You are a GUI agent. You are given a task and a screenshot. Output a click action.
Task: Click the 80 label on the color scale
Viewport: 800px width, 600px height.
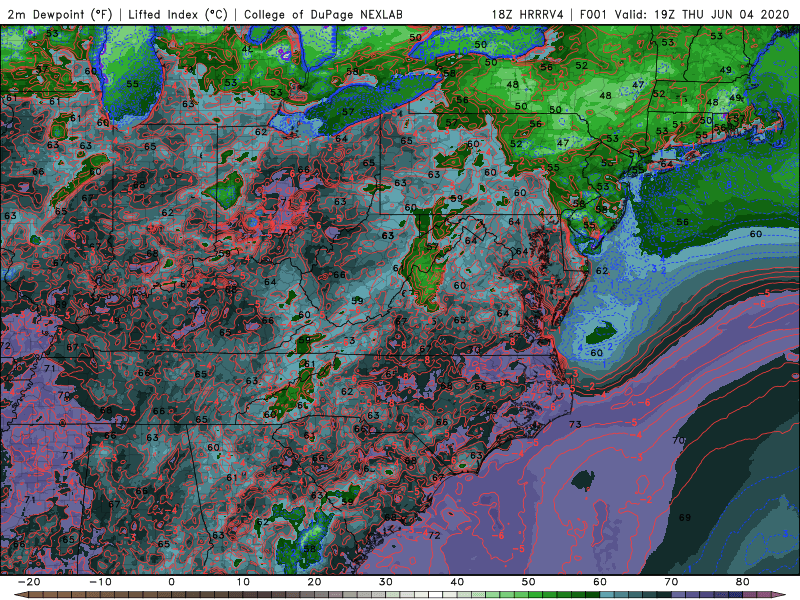point(743,582)
